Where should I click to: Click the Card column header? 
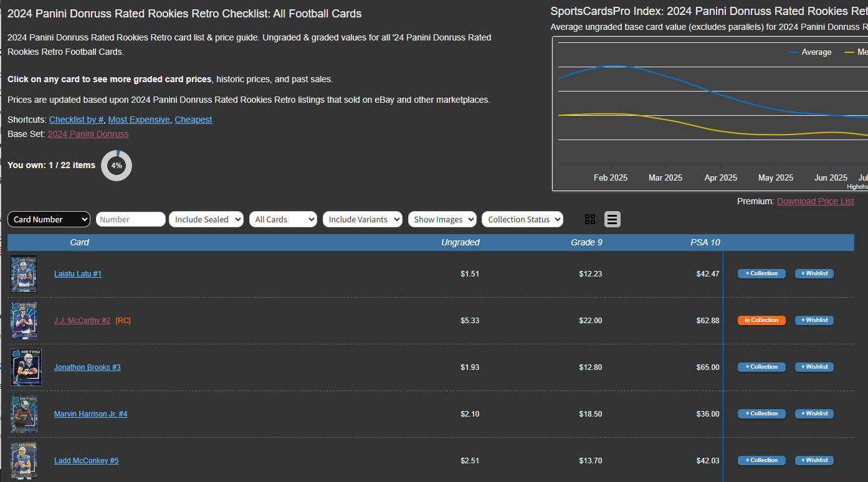coord(80,242)
